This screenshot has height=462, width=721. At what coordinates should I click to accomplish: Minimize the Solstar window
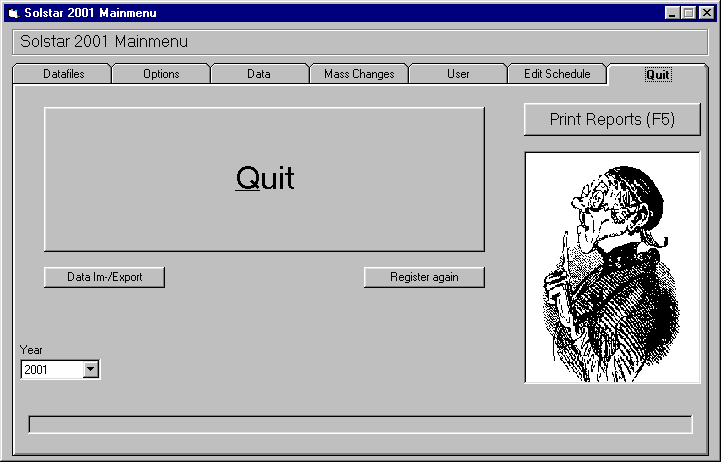(x=672, y=13)
